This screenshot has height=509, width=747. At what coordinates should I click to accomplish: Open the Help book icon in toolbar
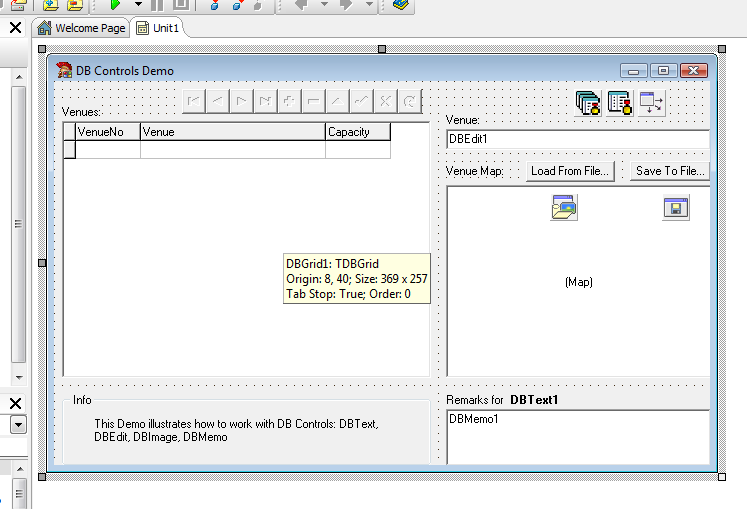[x=400, y=5]
